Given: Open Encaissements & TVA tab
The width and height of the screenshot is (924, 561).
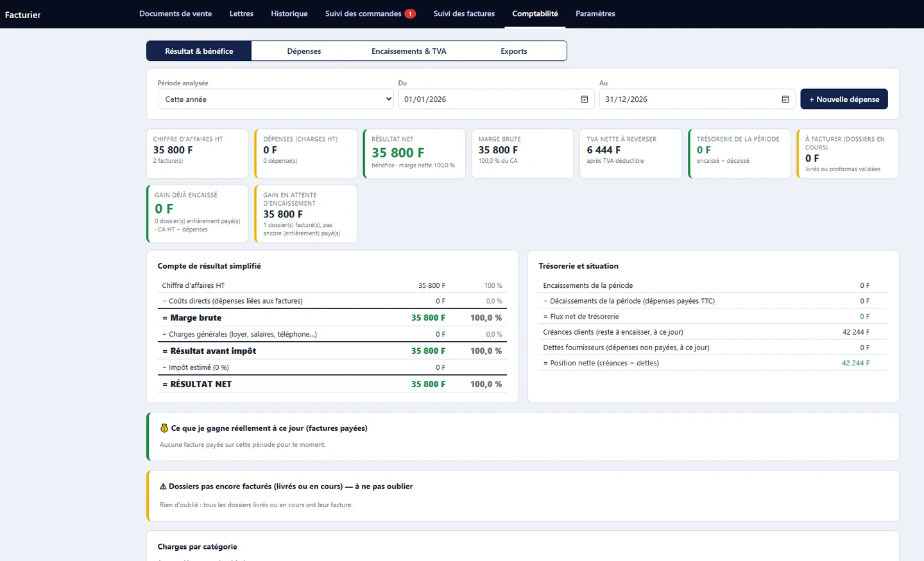Looking at the screenshot, I should [409, 51].
